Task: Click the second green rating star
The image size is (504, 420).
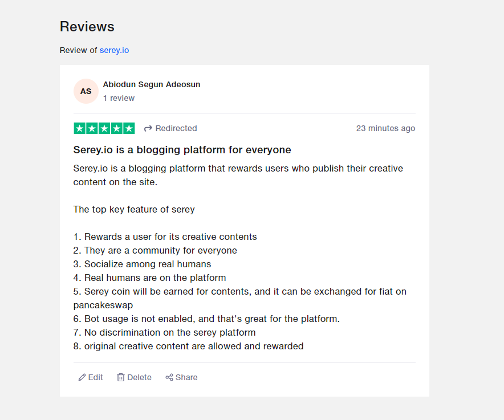Action: tap(92, 129)
